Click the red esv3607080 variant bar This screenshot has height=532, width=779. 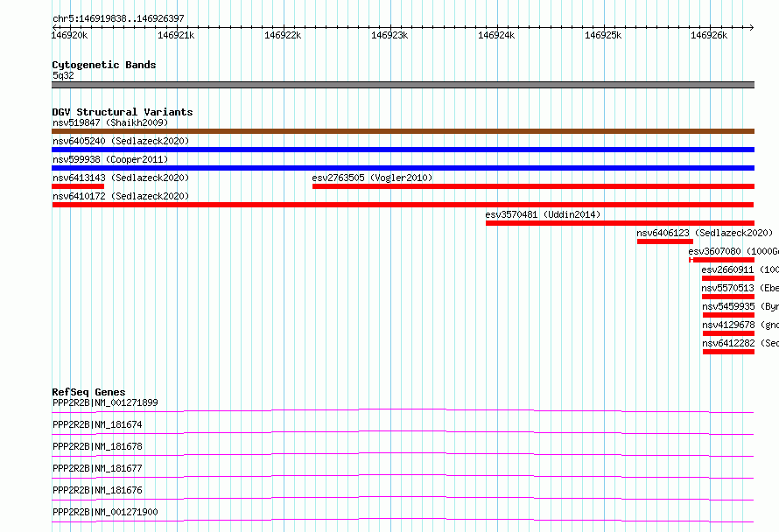722,260
